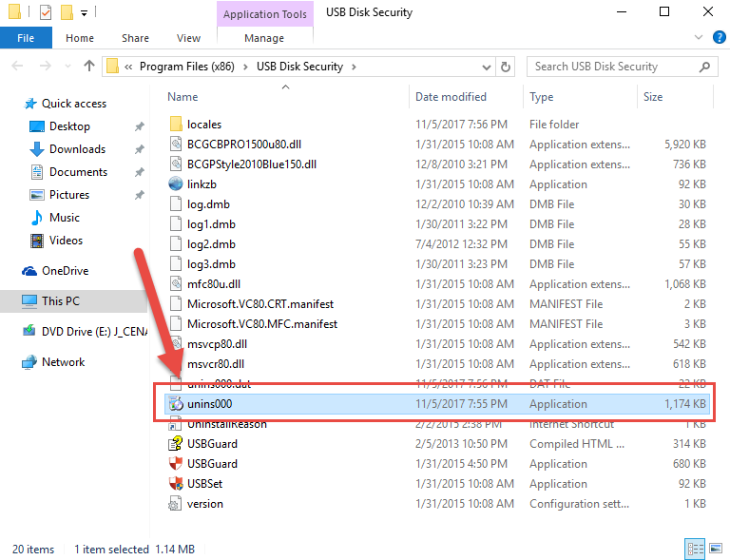Click the Search USB Disk Security box
Screen dimensions: 730x560
(x=622, y=67)
